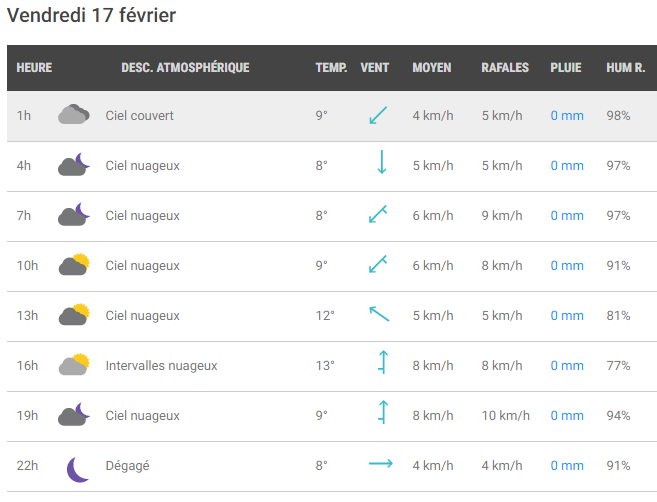657x502 pixels.
Task: Click the RAFALES column header
Action: (x=505, y=67)
